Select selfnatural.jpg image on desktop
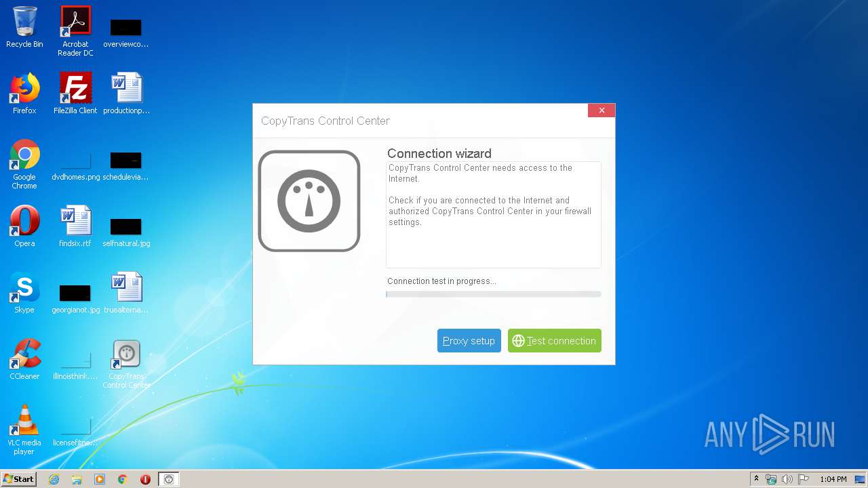Screen dimensions: 868x488 tap(126, 232)
